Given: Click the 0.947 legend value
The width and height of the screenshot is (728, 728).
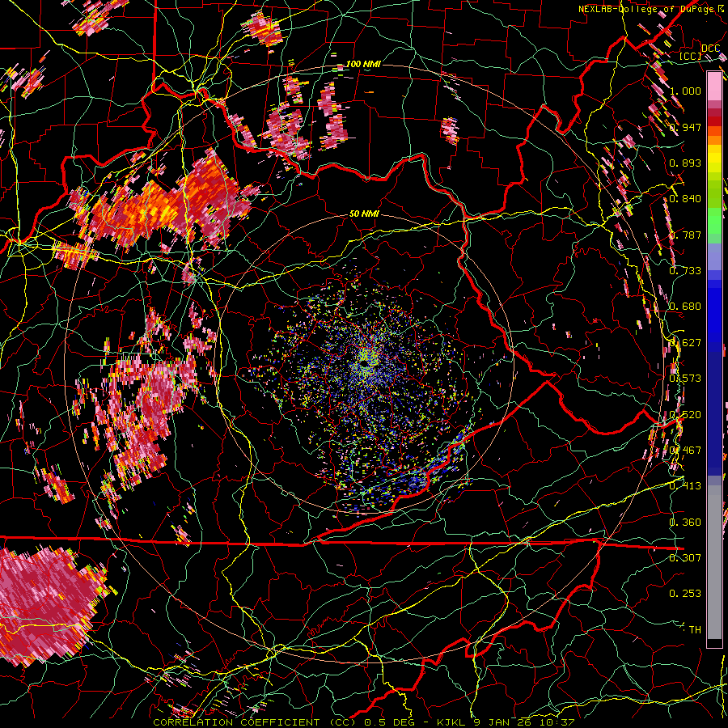Looking at the screenshot, I should (x=685, y=127).
